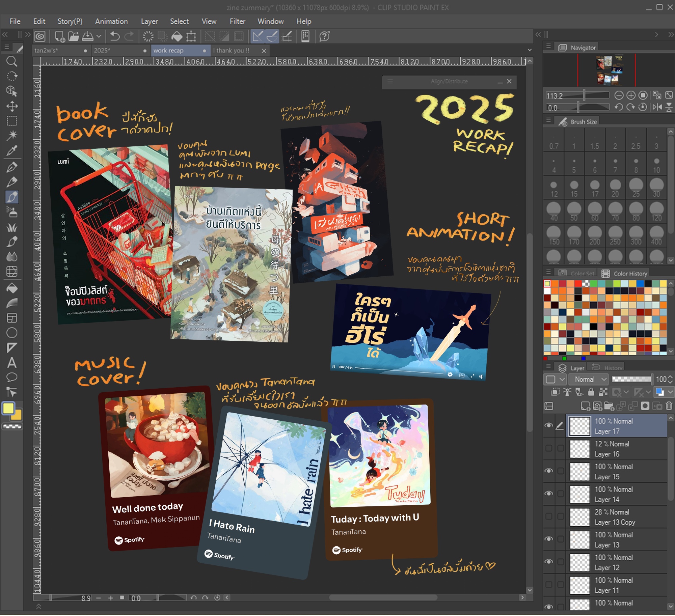The height and width of the screenshot is (616, 675).
Task: Select the Text tool
Action: coord(12,363)
